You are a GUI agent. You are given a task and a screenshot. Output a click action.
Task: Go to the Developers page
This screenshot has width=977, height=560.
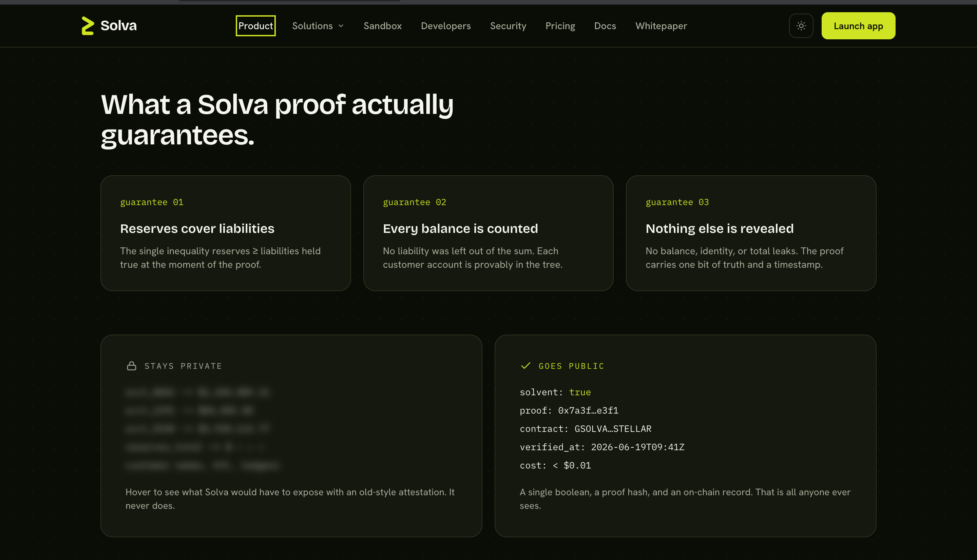click(x=446, y=26)
